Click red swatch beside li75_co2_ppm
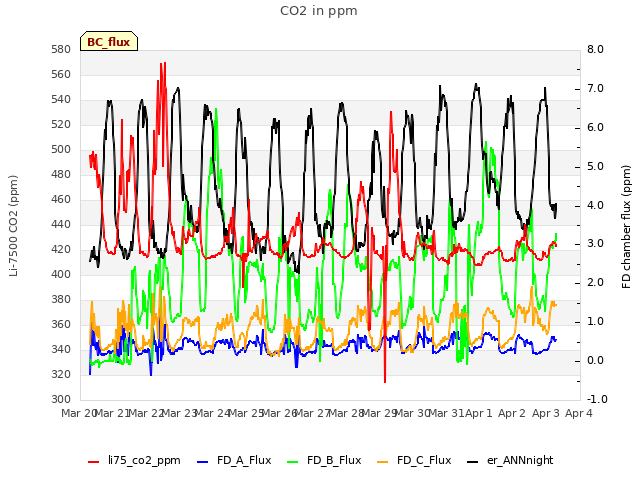The width and height of the screenshot is (640, 480). 93,462
